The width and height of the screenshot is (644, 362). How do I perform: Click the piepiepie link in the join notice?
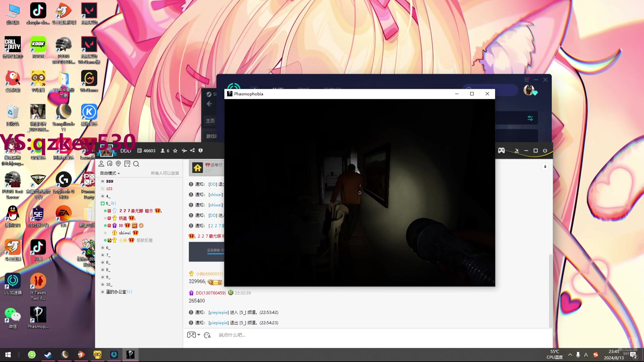218,312
